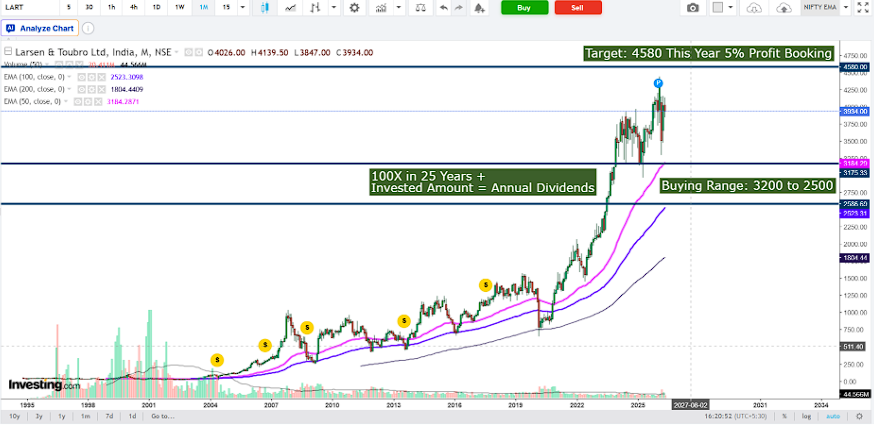The width and height of the screenshot is (877, 427).
Task: Toggle percent scale on the price axis
Action: pos(785,416)
